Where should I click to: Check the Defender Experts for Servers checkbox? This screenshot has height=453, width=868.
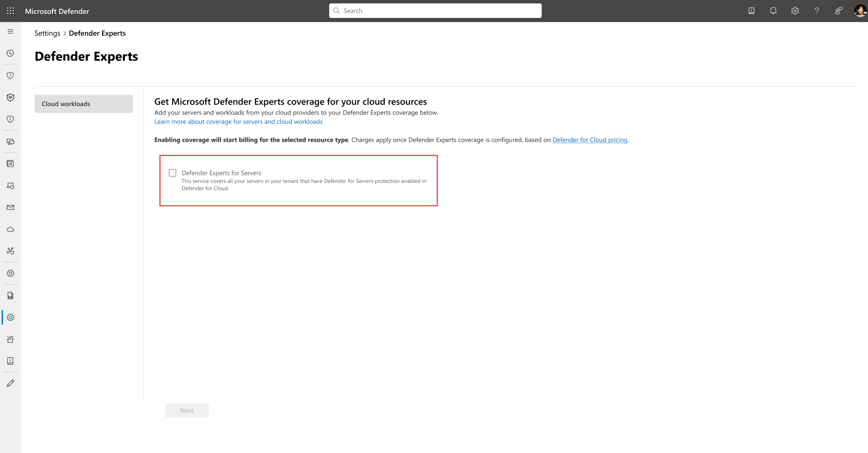pos(173,173)
